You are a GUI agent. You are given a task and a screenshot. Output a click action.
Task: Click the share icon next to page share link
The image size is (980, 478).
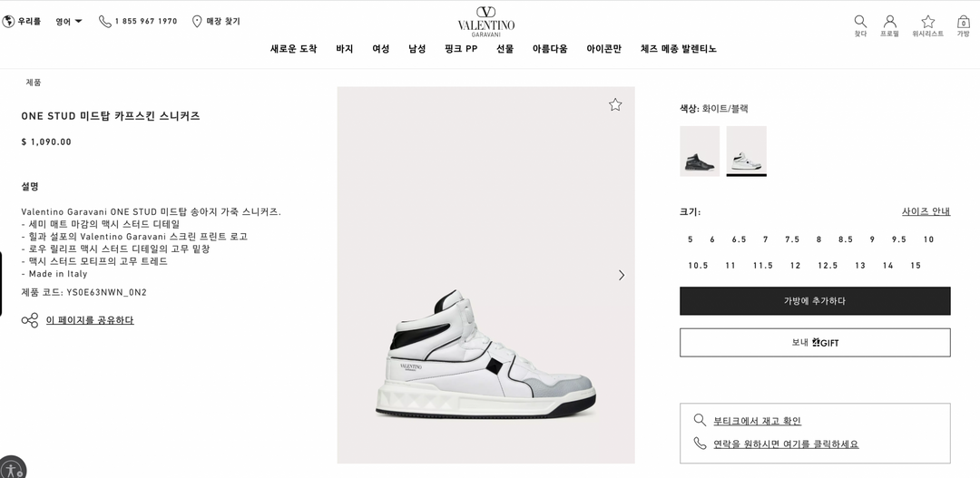pyautogui.click(x=29, y=320)
